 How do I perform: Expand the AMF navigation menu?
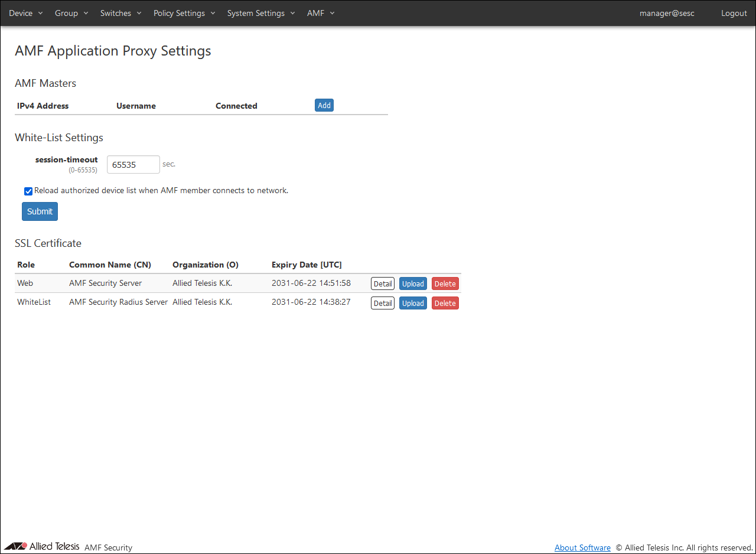[x=321, y=13]
